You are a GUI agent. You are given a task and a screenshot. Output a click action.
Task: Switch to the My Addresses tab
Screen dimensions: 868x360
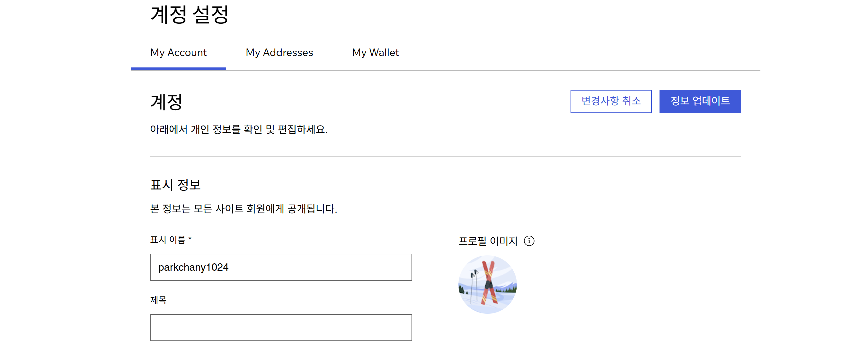[x=279, y=53]
